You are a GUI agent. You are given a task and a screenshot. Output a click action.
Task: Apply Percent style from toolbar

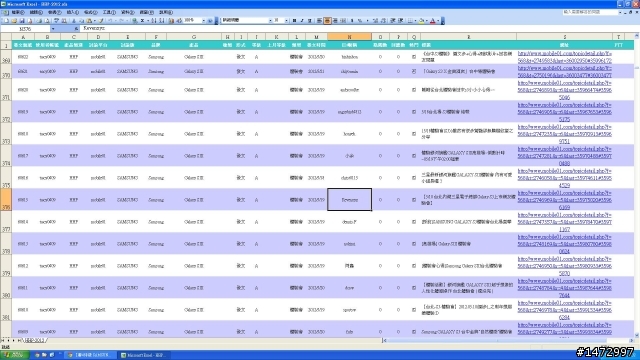(360, 20)
